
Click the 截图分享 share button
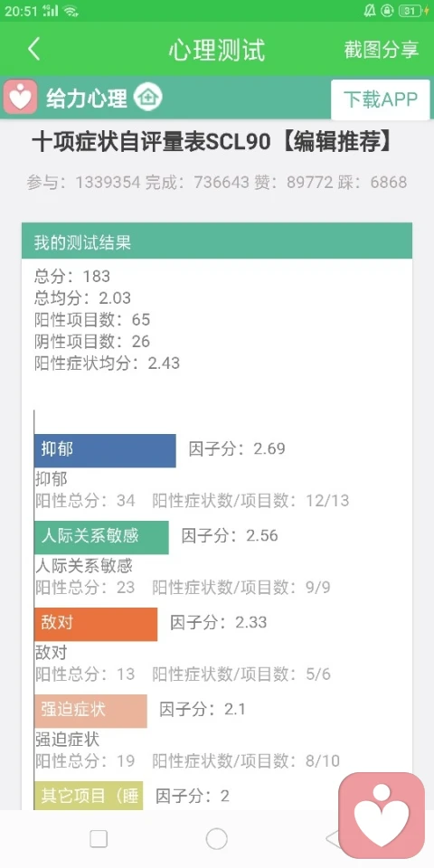382,49
